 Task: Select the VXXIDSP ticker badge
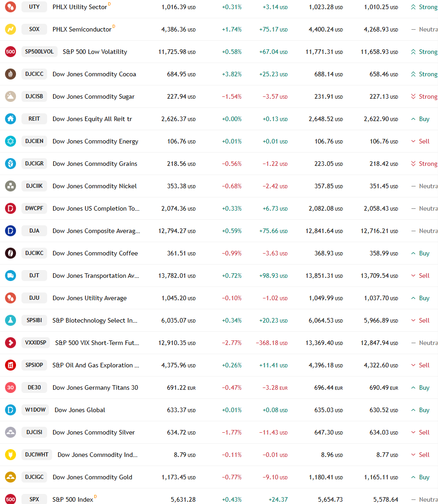click(36, 343)
